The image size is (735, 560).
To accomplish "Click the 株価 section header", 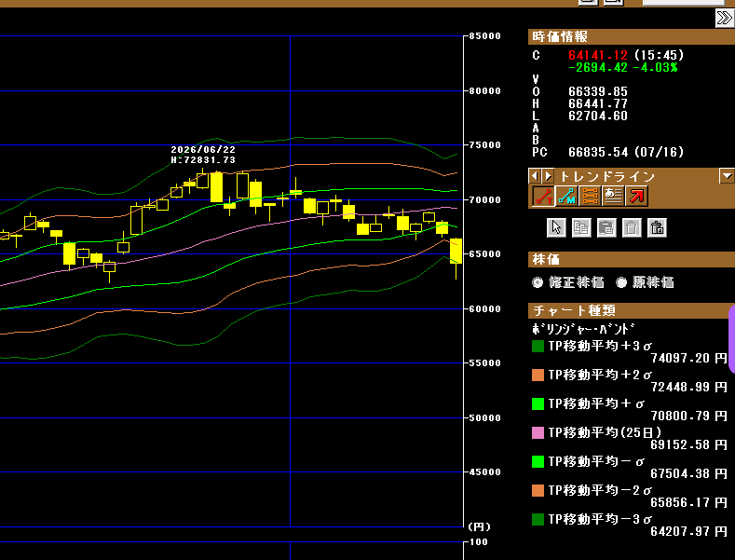I will 632,259.
